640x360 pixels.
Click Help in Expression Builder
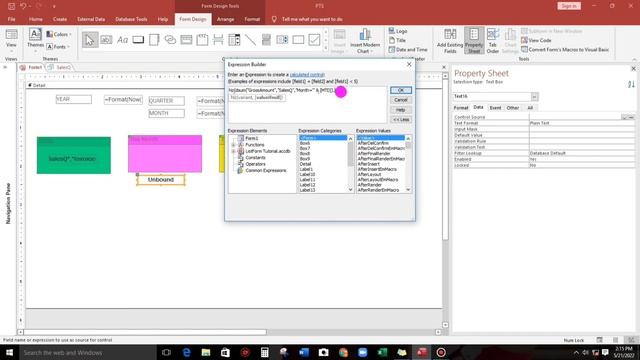pos(400,110)
